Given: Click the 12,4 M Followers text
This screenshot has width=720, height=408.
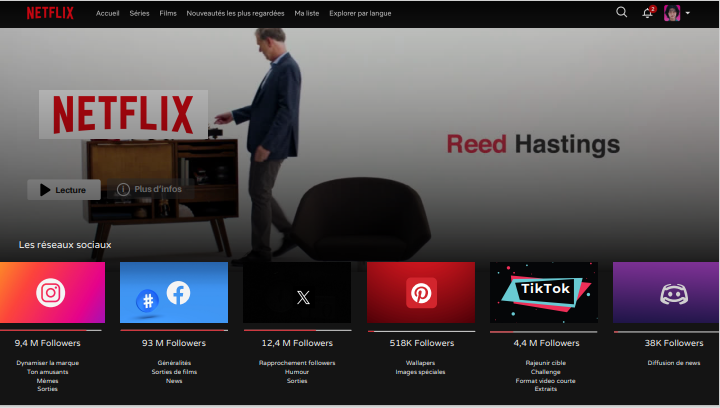Looking at the screenshot, I should coord(297,343).
